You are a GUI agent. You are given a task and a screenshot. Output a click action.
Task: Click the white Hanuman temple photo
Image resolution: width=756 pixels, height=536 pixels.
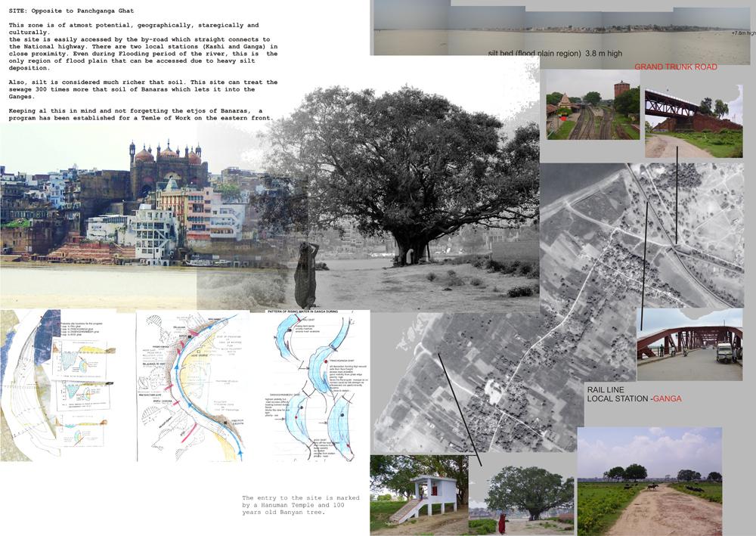tap(418, 495)
